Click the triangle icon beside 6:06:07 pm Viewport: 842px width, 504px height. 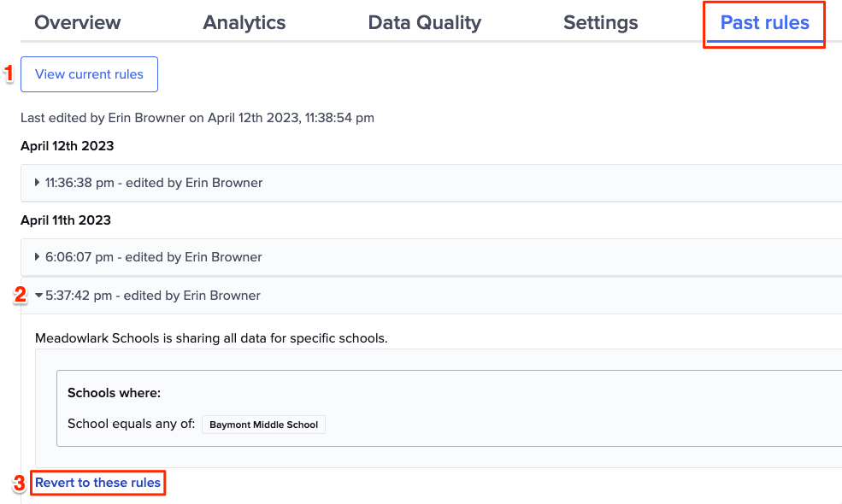[x=38, y=257]
